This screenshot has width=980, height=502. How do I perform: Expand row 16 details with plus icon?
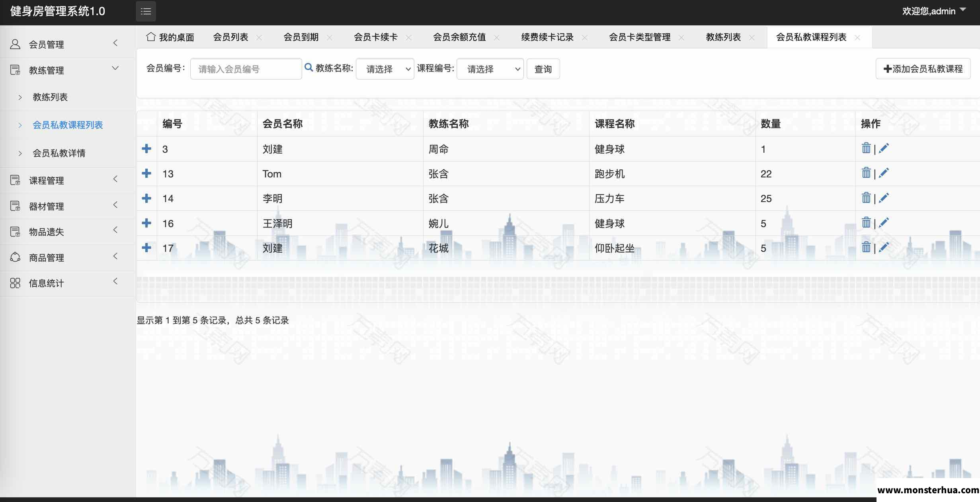pyautogui.click(x=146, y=223)
